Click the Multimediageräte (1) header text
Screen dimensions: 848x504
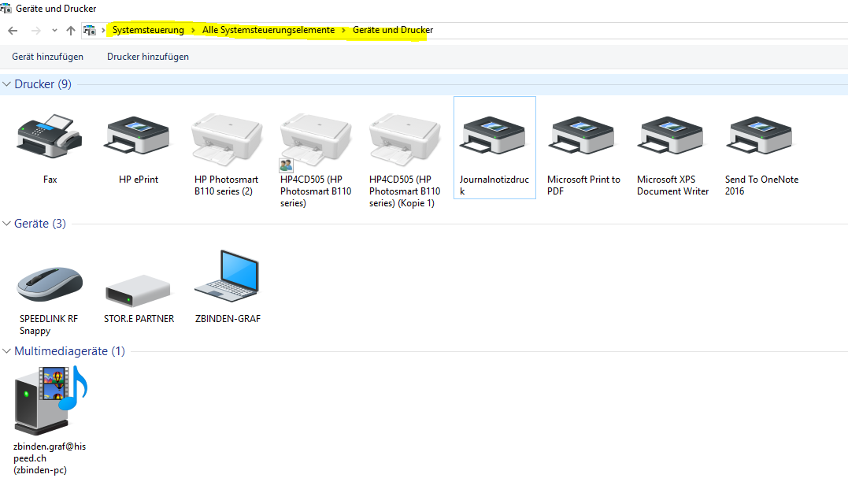tap(70, 351)
